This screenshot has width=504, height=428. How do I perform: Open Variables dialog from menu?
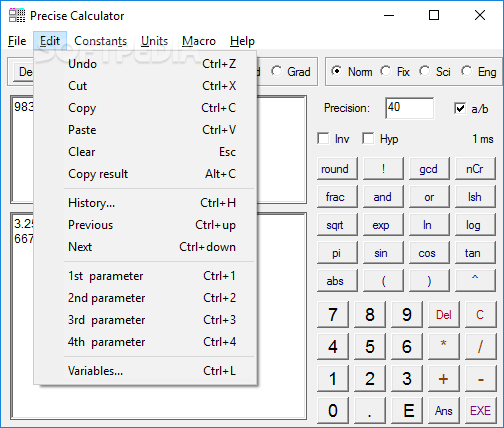coord(145,371)
